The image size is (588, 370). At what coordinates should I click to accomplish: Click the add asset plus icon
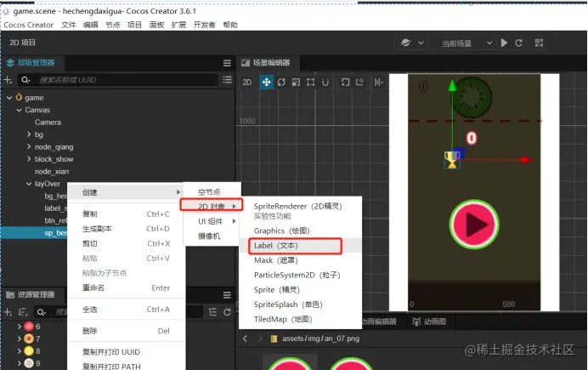point(8,312)
